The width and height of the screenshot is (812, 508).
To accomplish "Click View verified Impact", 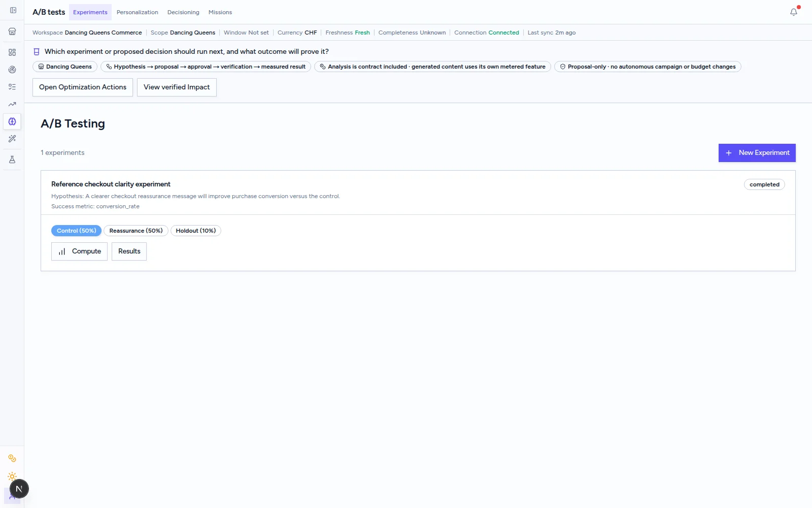I will click(x=177, y=87).
